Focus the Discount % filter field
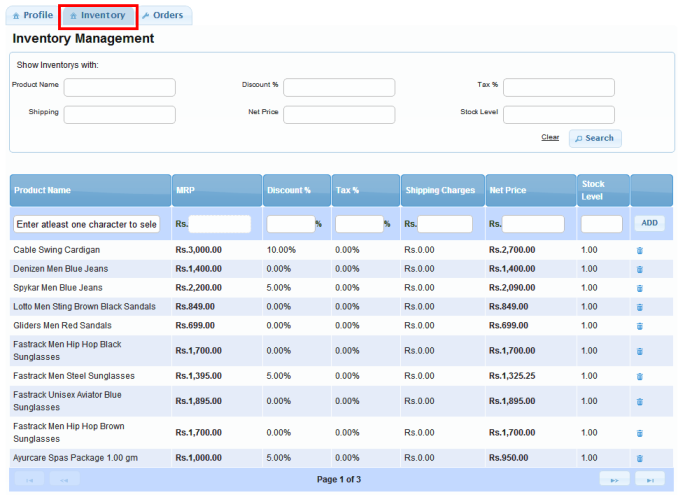 tap(339, 87)
